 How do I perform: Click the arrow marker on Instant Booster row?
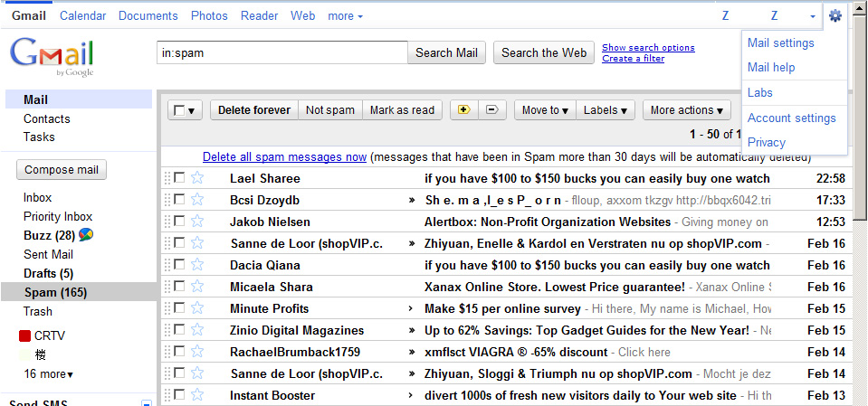pyautogui.click(x=410, y=395)
